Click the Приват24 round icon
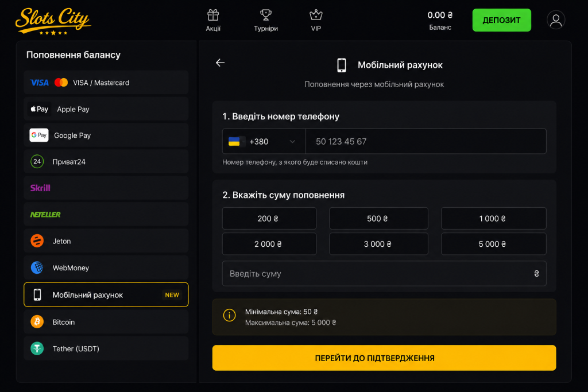This screenshot has width=588, height=392. pos(37,161)
